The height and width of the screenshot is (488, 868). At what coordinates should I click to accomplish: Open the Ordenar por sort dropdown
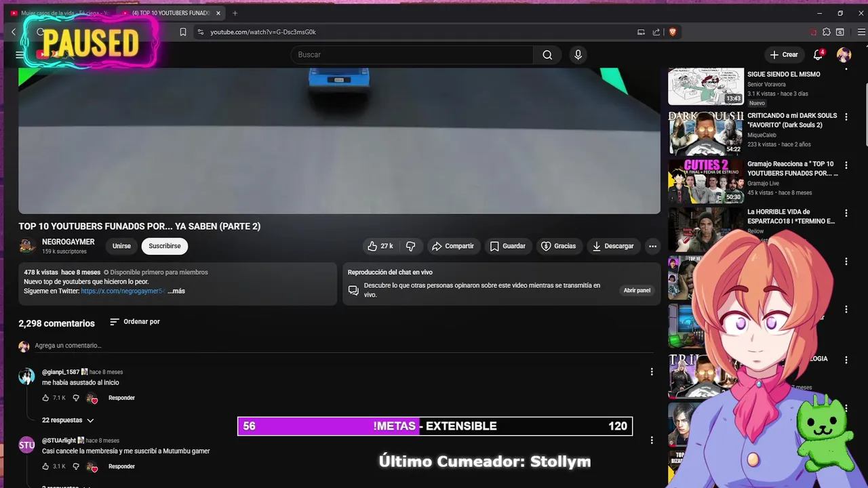(135, 321)
